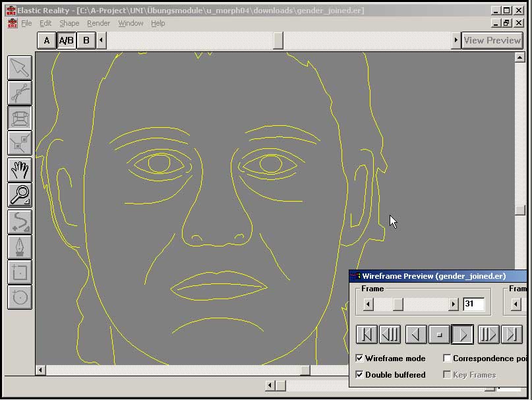The height and width of the screenshot is (400, 532).
Task: Activate the wireframe preview tool
Action: coord(20,118)
